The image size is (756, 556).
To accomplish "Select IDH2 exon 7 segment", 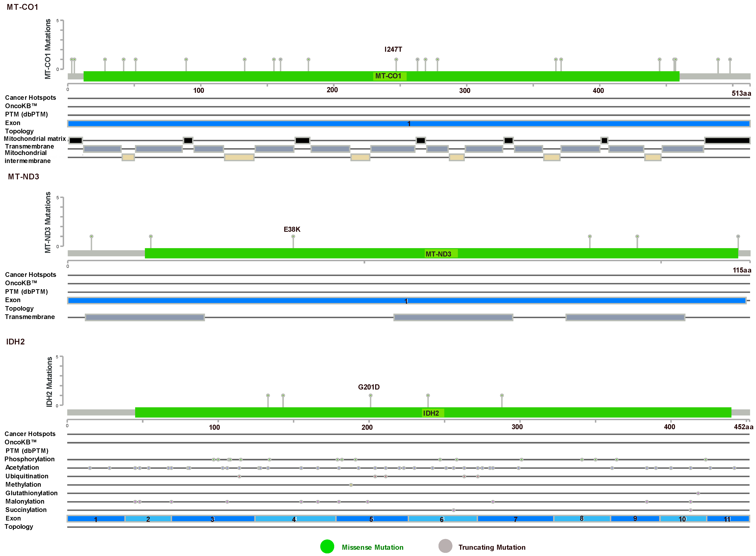I will point(515,519).
